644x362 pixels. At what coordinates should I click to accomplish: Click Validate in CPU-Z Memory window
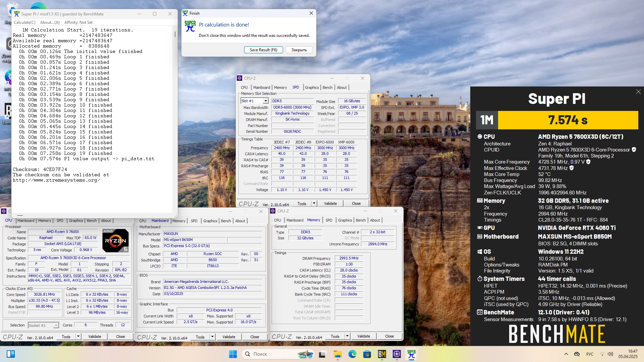point(364,336)
